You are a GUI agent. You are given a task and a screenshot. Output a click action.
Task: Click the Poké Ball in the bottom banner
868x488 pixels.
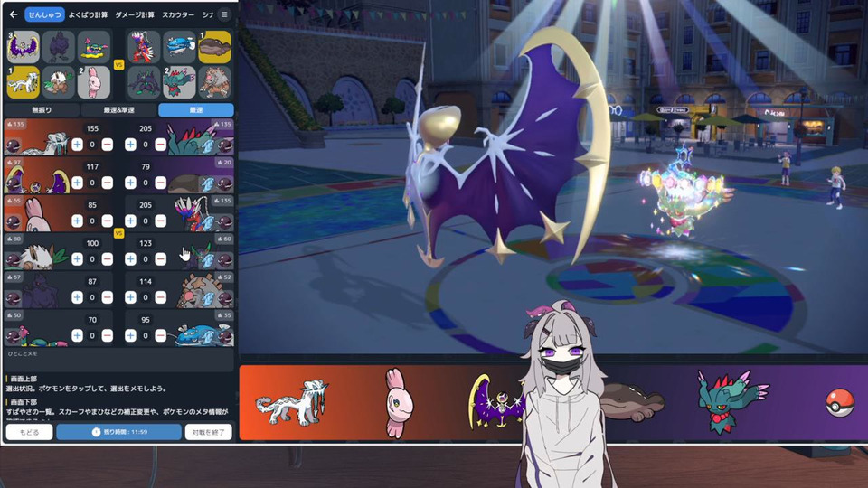click(x=839, y=402)
